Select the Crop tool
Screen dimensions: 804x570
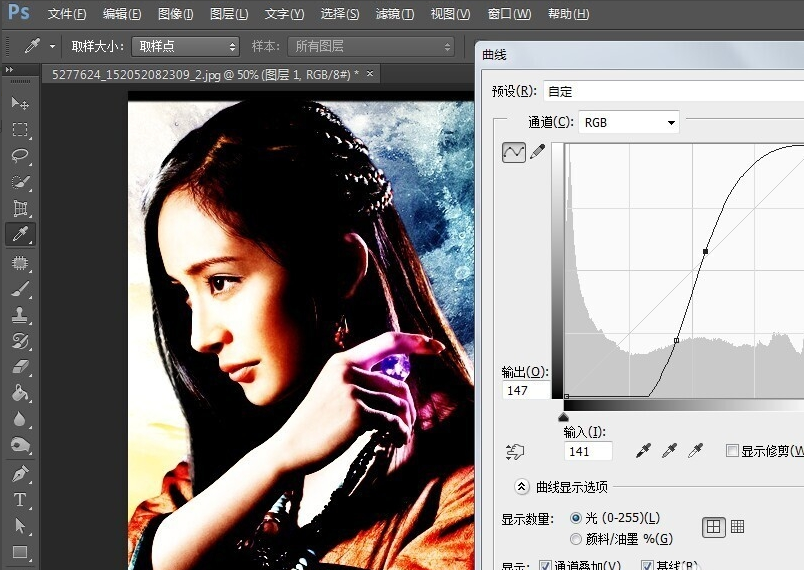click(x=20, y=208)
